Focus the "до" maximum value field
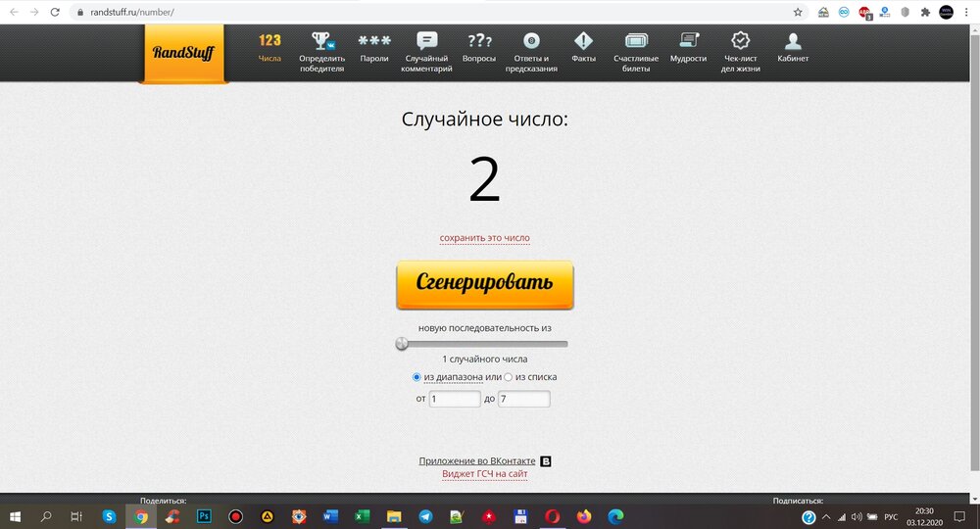 523,399
